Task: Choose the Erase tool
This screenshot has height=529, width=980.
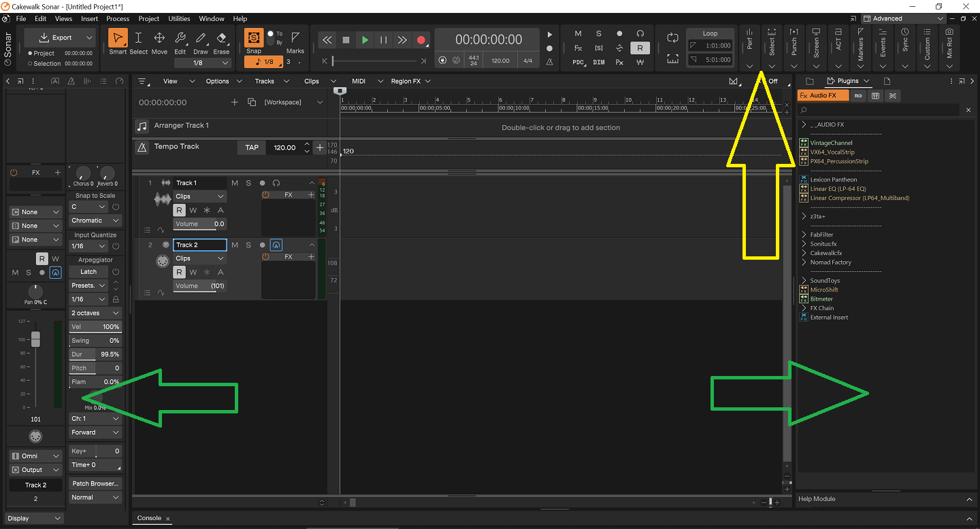Action: (x=221, y=41)
